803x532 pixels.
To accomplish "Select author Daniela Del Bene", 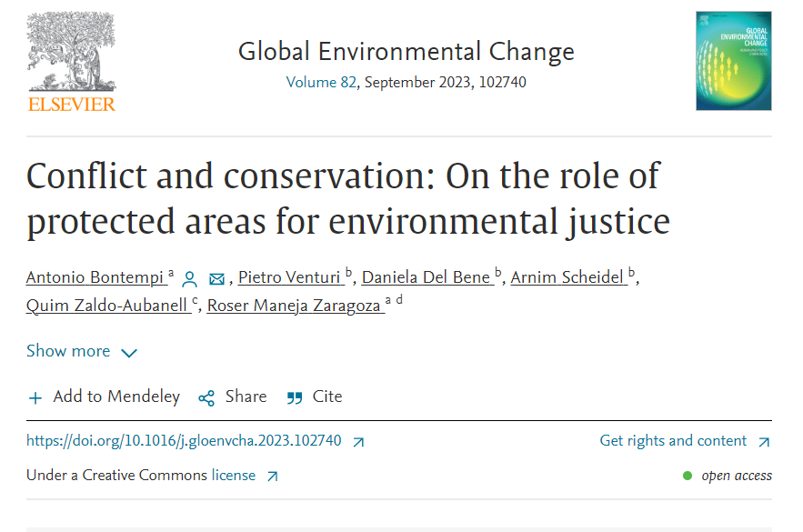I will pos(427,277).
